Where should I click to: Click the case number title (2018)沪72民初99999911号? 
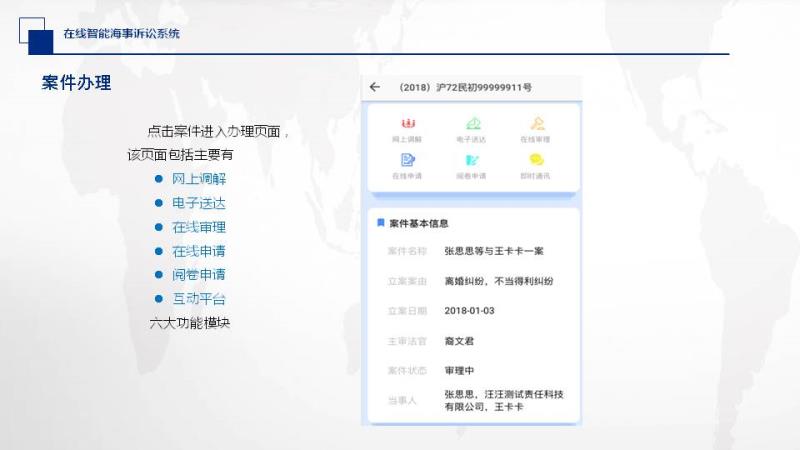click(x=464, y=88)
